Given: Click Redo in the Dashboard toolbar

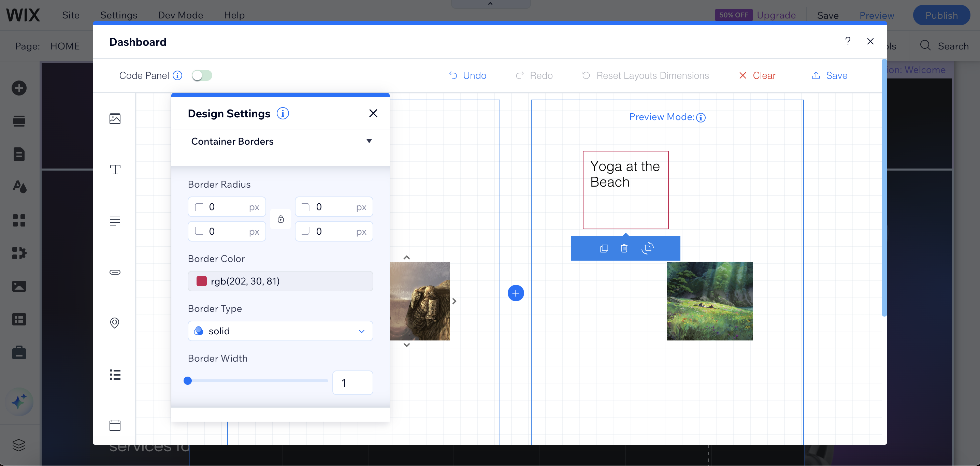Looking at the screenshot, I should [x=534, y=75].
